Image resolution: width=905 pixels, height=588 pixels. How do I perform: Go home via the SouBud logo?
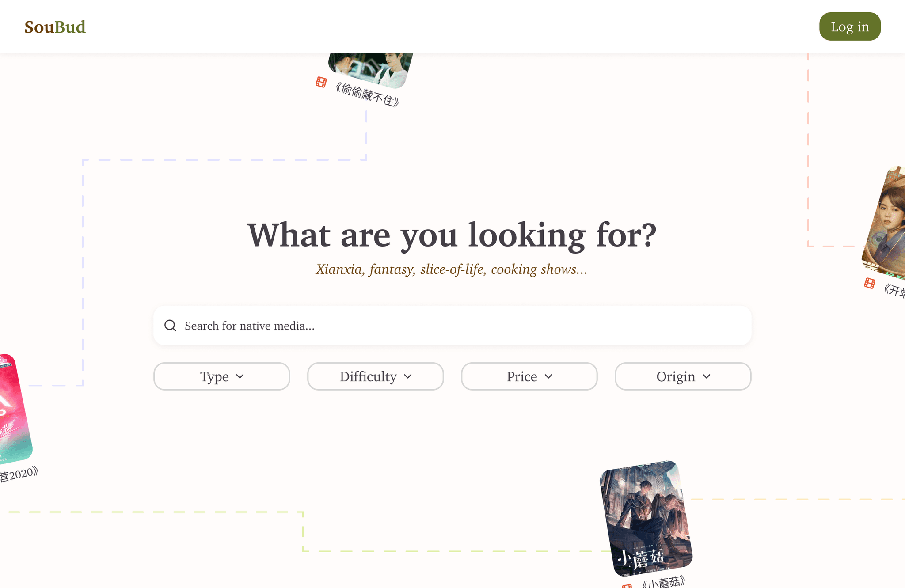click(55, 27)
